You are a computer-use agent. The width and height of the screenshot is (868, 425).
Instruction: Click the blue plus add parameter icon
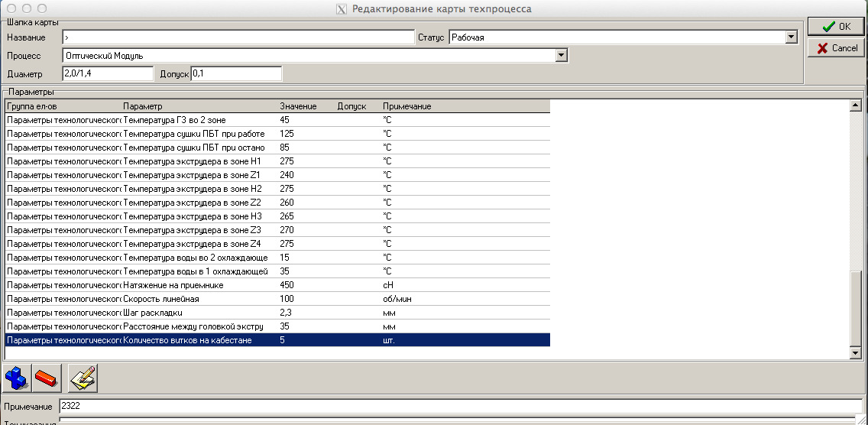coord(17,378)
